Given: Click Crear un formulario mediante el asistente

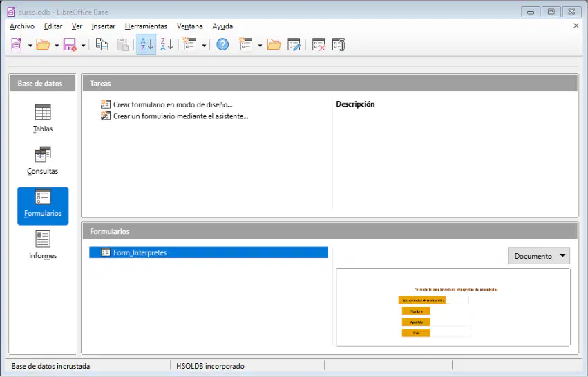Looking at the screenshot, I should point(174,116).
